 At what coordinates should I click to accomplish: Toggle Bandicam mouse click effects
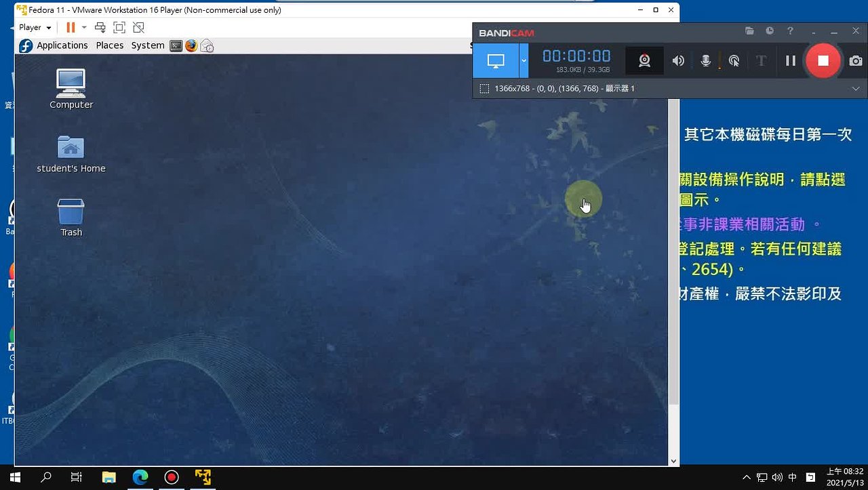(734, 61)
